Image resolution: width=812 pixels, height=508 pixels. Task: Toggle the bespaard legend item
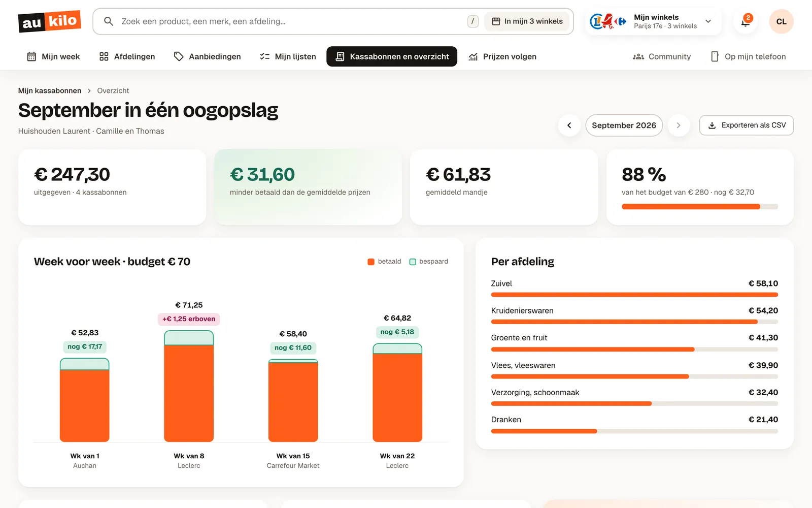[x=429, y=262]
